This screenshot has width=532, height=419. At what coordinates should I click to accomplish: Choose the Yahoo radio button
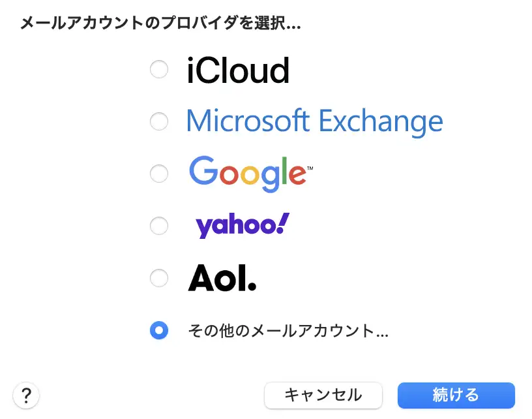pos(159,226)
